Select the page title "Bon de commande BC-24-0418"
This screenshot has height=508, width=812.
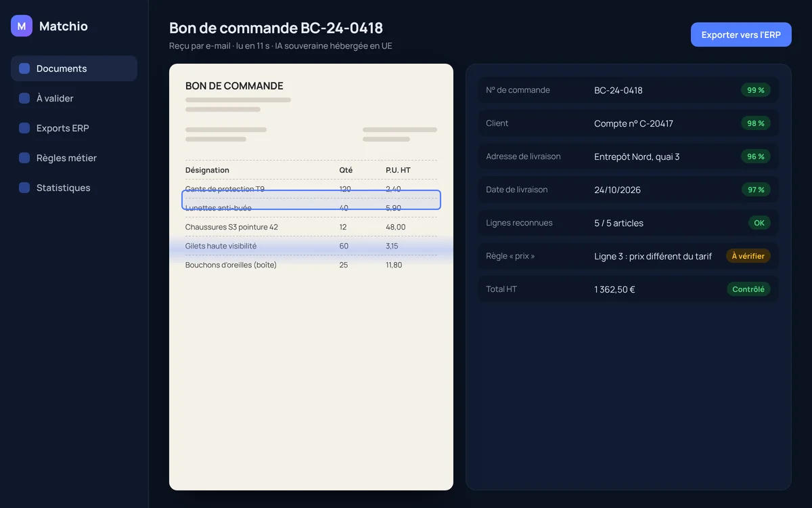[x=276, y=28]
